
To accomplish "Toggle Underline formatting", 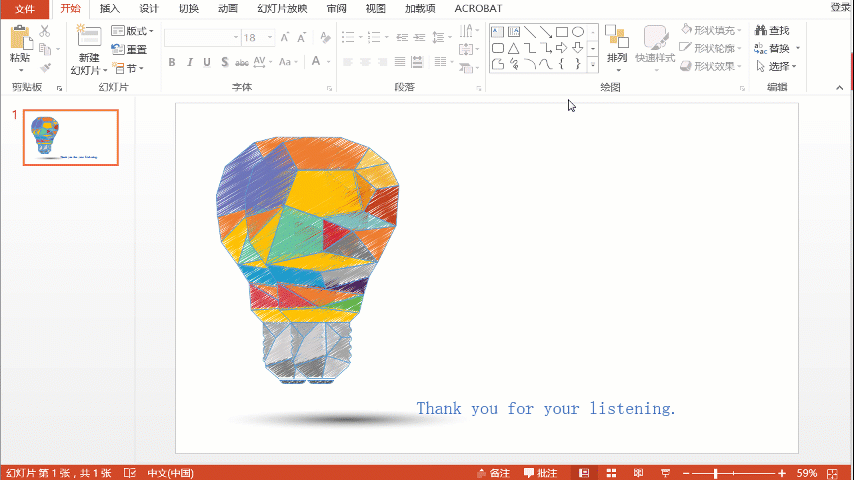I will point(207,62).
